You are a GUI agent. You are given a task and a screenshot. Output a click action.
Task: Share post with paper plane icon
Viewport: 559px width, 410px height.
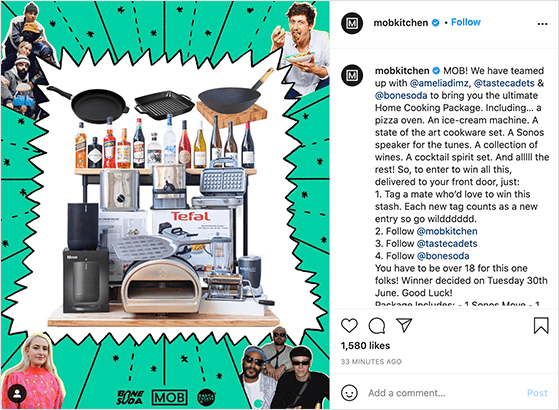point(404,325)
